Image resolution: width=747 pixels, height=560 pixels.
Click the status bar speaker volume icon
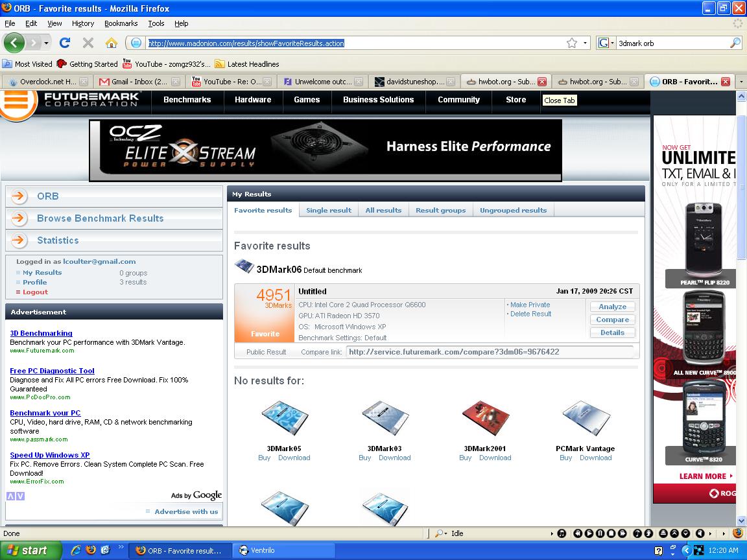[700, 533]
